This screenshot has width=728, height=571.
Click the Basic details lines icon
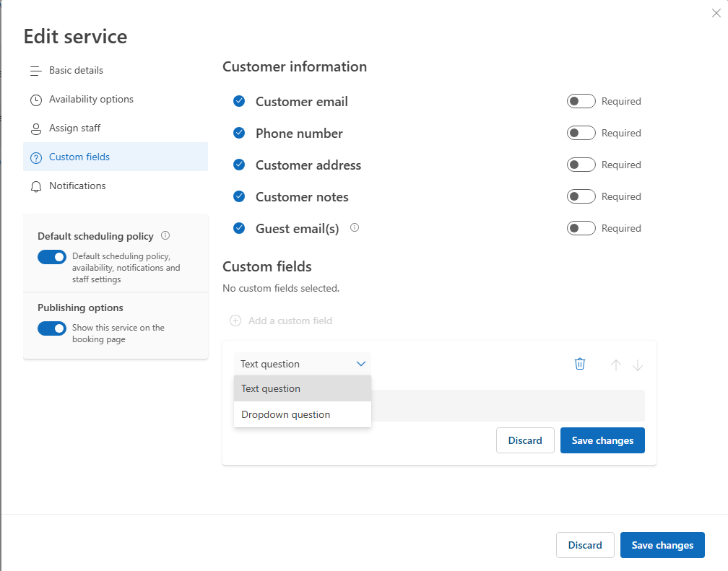tap(36, 71)
